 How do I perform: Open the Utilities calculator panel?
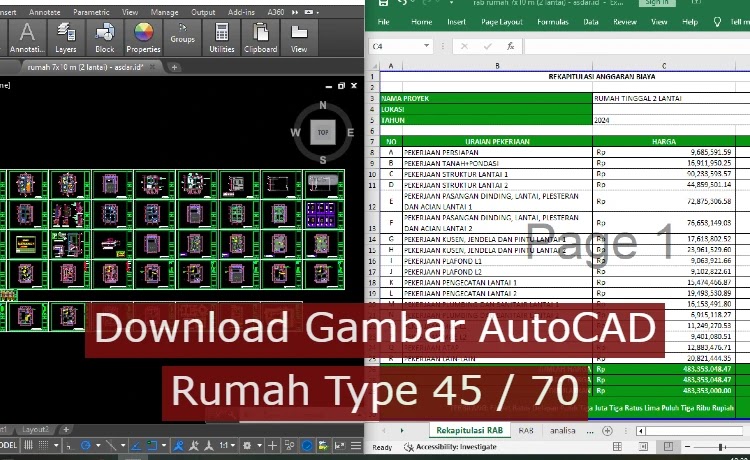tap(221, 37)
